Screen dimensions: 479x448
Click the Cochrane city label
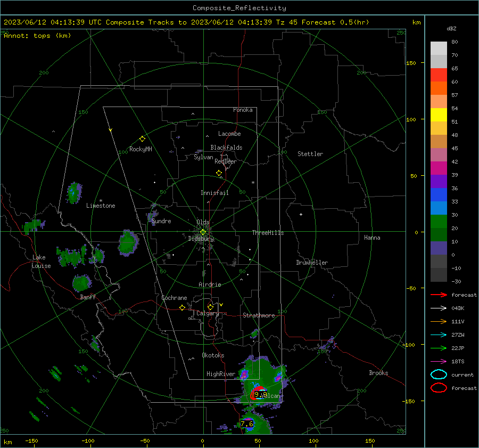click(174, 298)
